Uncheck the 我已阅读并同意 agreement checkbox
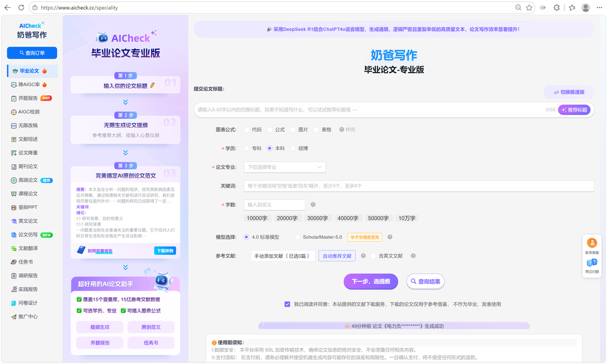Image resolution: width=607 pixels, height=364 pixels. (287, 304)
